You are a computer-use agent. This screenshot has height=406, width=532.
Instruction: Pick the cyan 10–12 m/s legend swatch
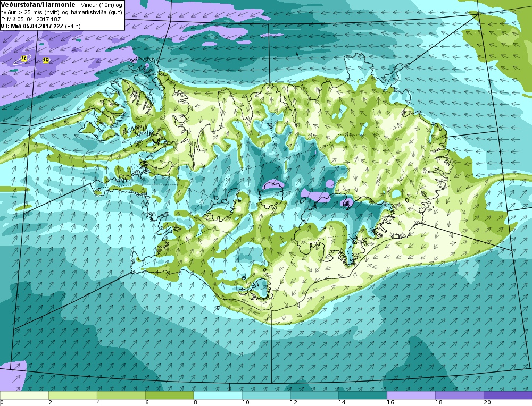(266, 395)
